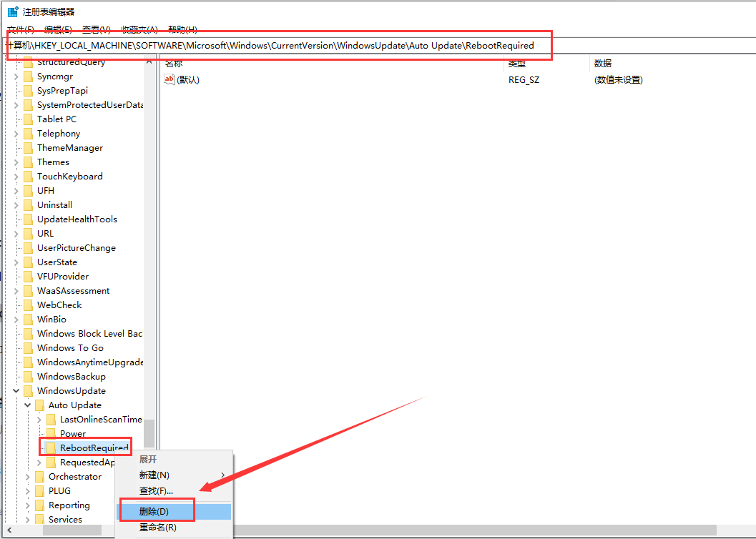Click the WaaSAssessment folder icon

(x=29, y=290)
